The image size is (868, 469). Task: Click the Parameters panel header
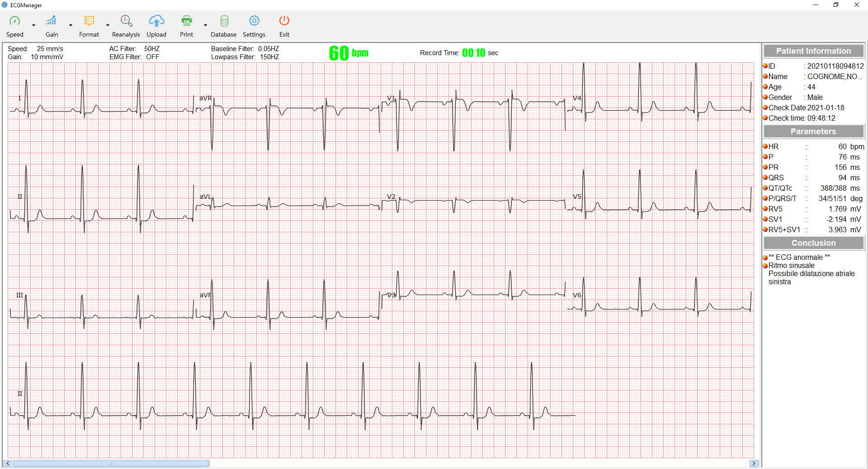coord(813,131)
